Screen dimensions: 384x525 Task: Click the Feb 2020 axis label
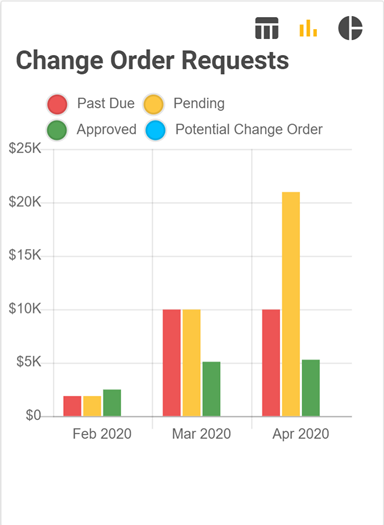click(x=102, y=434)
